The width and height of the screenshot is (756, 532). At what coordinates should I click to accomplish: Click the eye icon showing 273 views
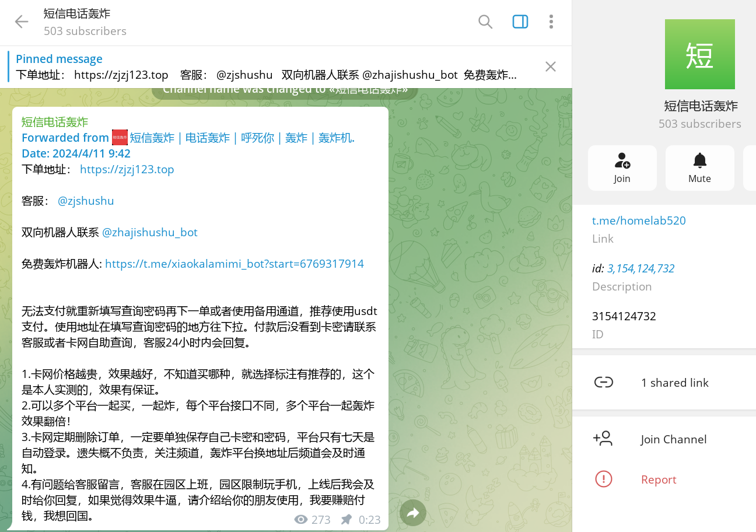coord(301,519)
